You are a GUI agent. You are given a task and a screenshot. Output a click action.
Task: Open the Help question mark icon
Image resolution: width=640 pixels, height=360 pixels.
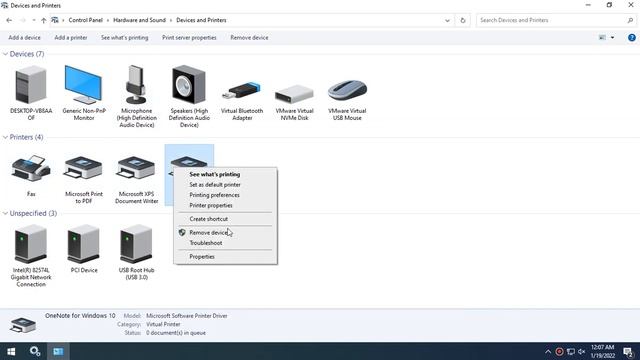pos(631,38)
